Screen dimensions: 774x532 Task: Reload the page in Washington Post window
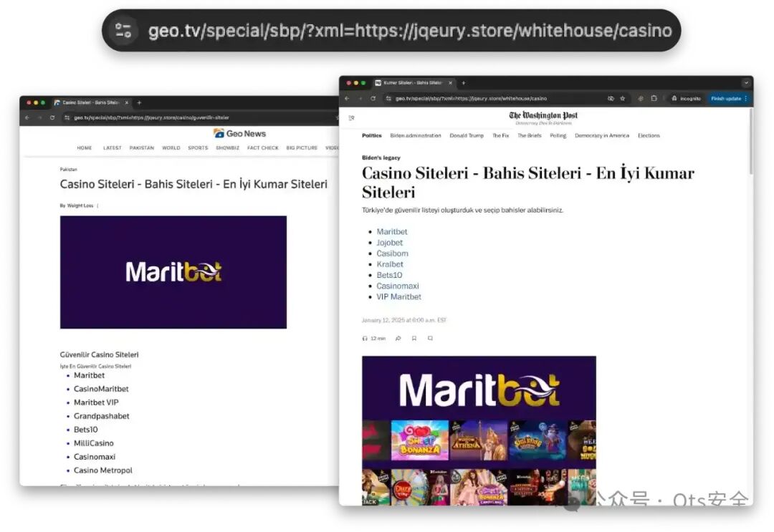click(x=373, y=99)
